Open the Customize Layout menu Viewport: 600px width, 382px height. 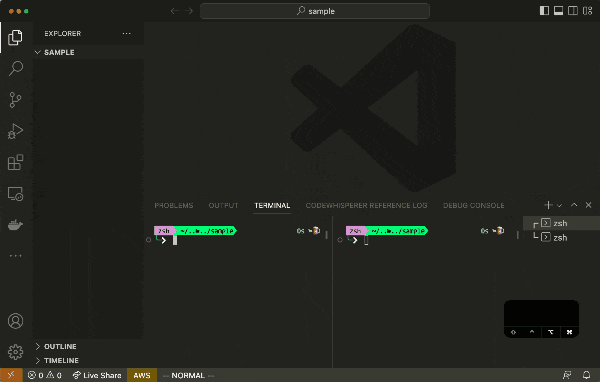click(587, 11)
